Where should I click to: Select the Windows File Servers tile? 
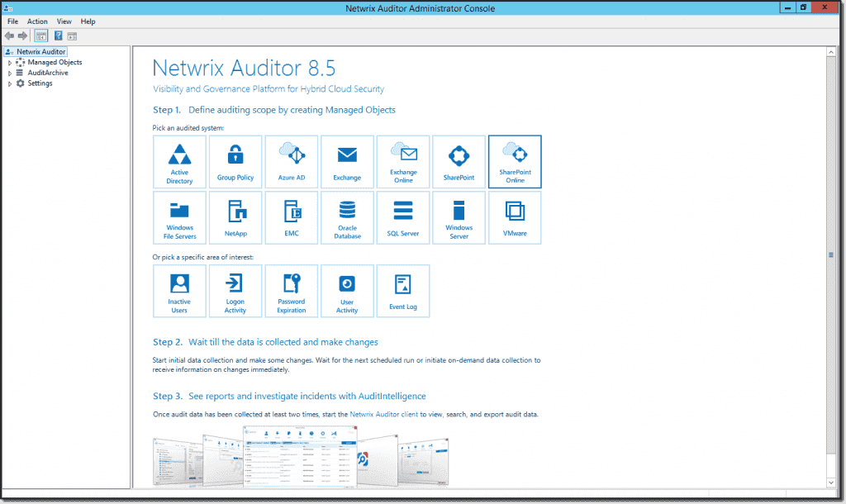[179, 217]
